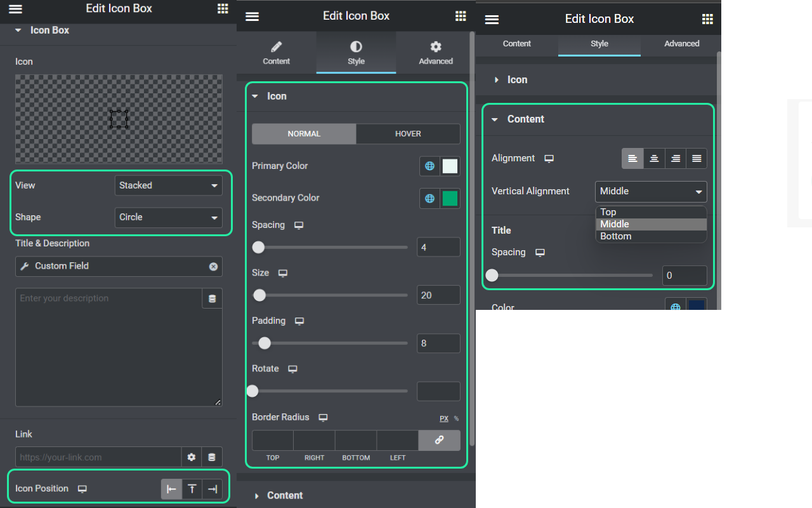This screenshot has height=508, width=812.
Task: Open Vertical Alignment dropdown
Action: click(651, 191)
